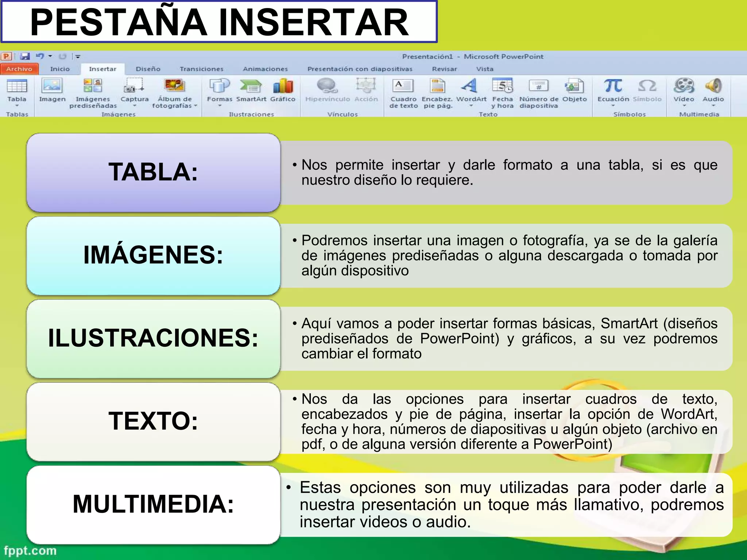Viewport: 747px width, 560px height.
Task: Select the Insertar tab
Action: [102, 69]
